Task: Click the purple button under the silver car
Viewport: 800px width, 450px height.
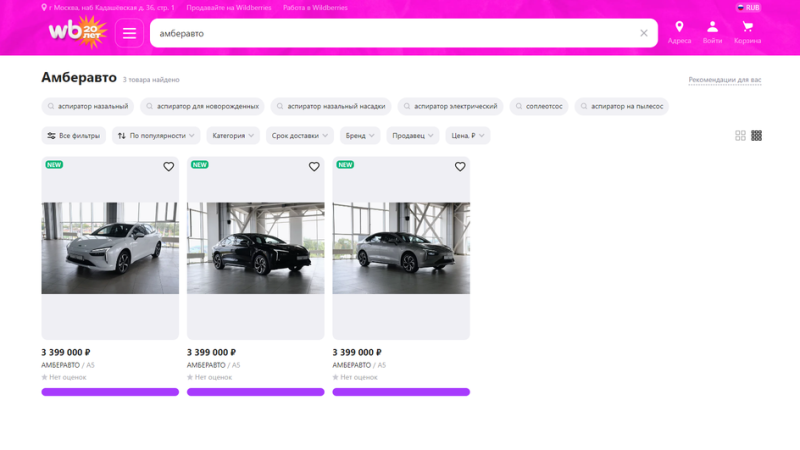Action: [401, 392]
